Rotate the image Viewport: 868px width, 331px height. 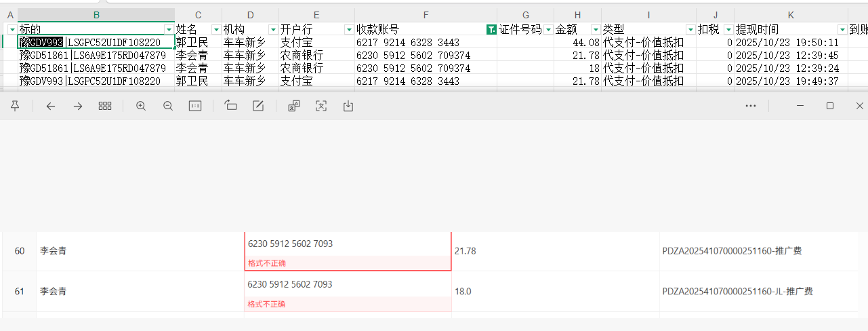230,106
